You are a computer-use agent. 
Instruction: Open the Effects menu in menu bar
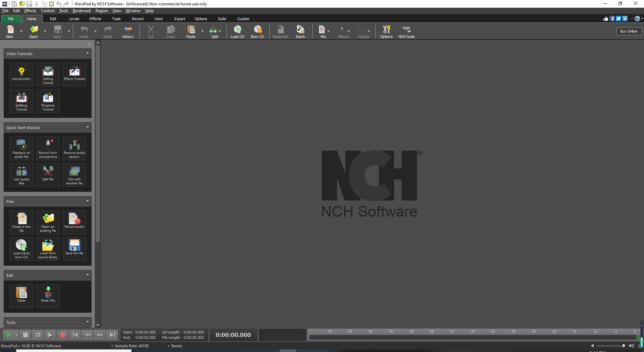pyautogui.click(x=30, y=11)
